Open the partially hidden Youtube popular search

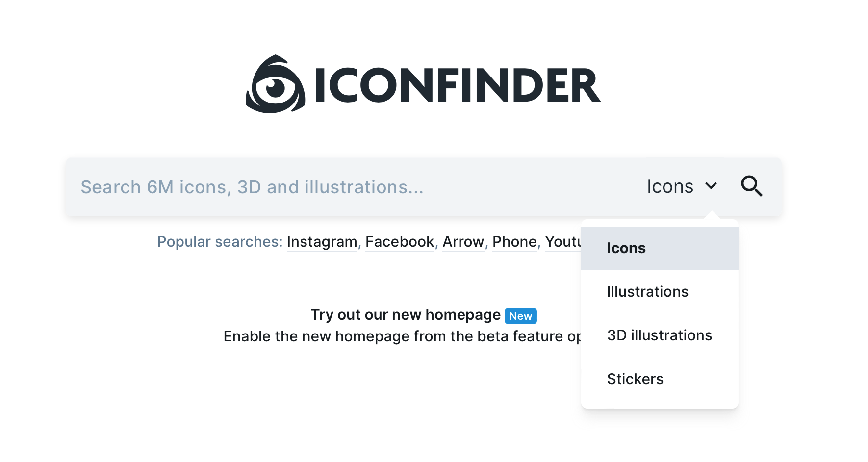pos(563,242)
